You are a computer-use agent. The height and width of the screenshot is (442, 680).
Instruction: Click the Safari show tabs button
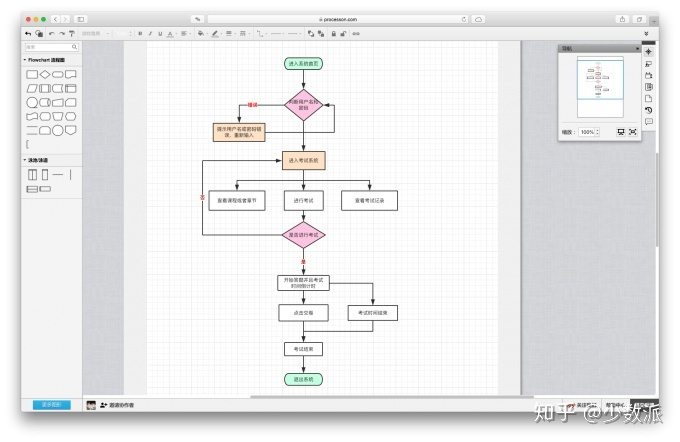tap(639, 19)
